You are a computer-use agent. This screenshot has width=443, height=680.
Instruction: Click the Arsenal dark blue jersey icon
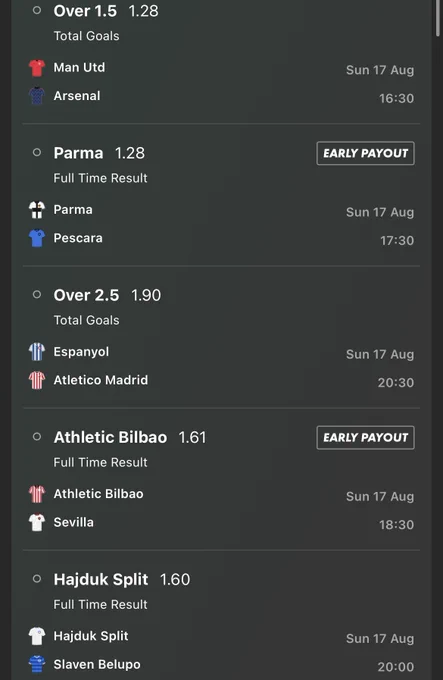pyautogui.click(x=37, y=96)
